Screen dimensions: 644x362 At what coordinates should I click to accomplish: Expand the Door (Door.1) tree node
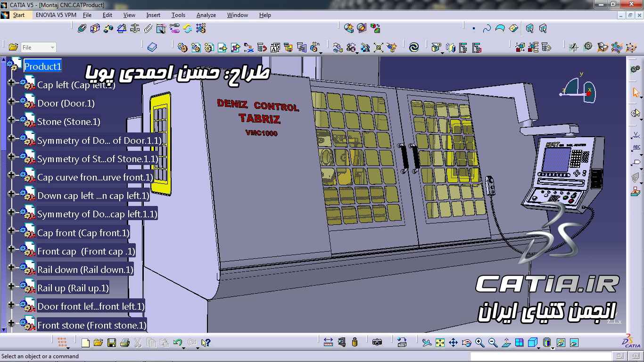point(11,101)
